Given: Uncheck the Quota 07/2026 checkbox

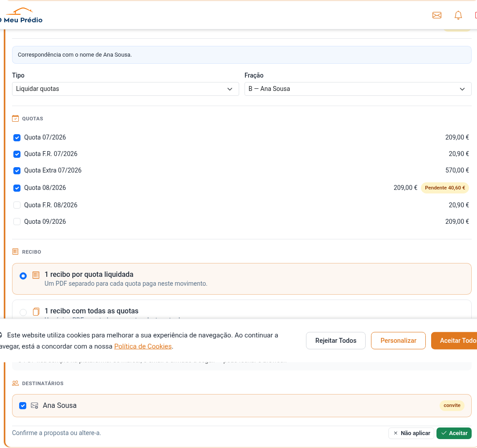Looking at the screenshot, I should coord(17,138).
